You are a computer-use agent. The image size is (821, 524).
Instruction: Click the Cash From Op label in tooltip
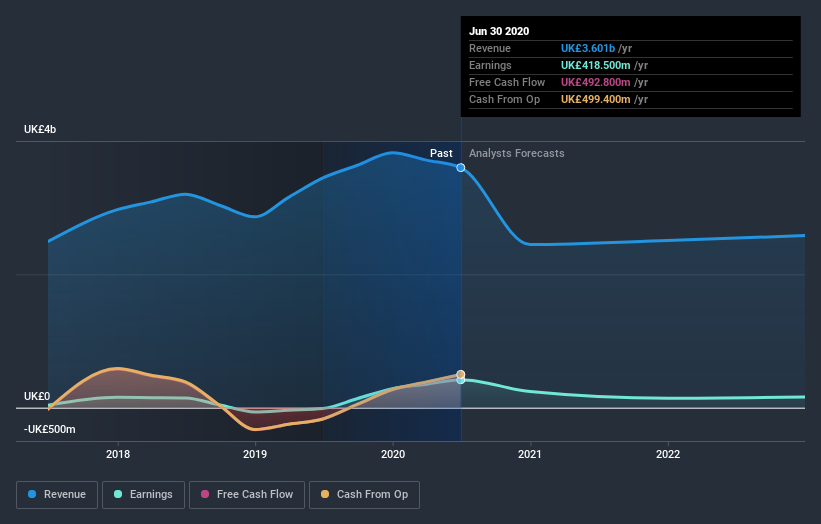point(504,99)
